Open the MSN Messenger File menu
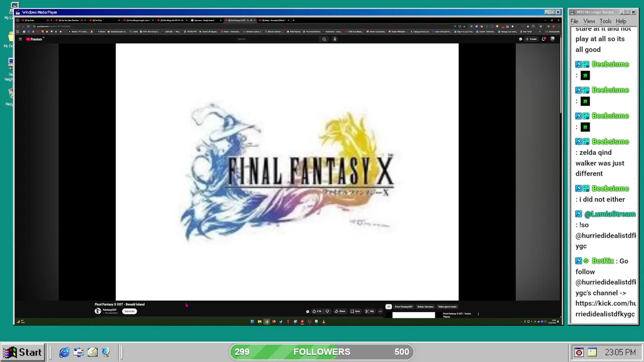Viewport: 644px width, 362px height. [574, 21]
